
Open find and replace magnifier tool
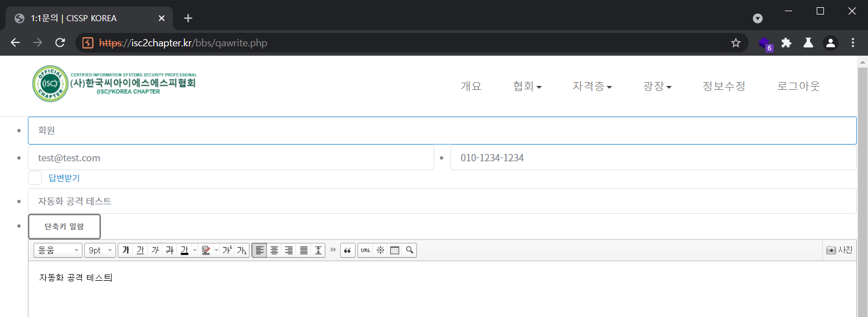409,251
